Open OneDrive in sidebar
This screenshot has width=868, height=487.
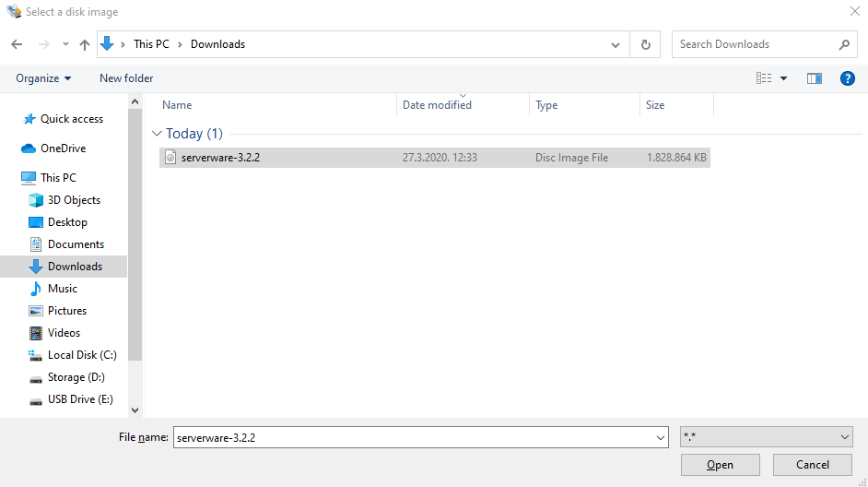point(63,148)
